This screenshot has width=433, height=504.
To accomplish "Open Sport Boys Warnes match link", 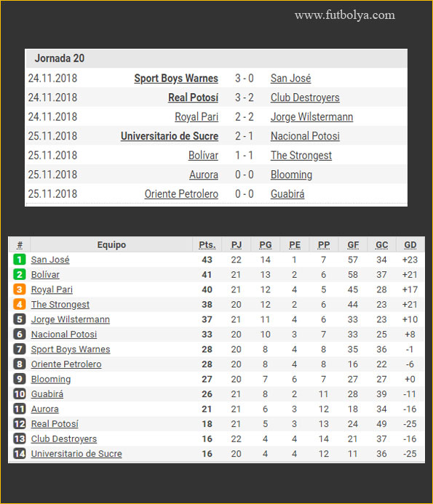I will pos(176,78).
